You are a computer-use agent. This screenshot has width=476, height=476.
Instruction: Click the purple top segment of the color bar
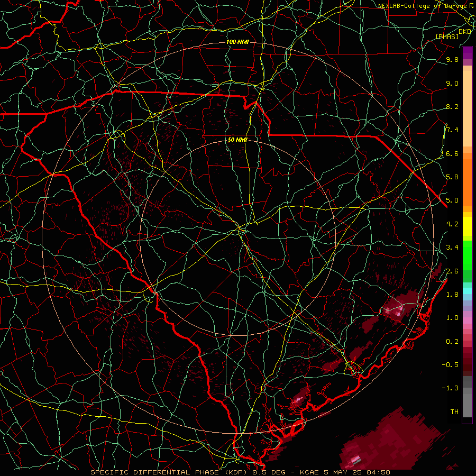467,53
